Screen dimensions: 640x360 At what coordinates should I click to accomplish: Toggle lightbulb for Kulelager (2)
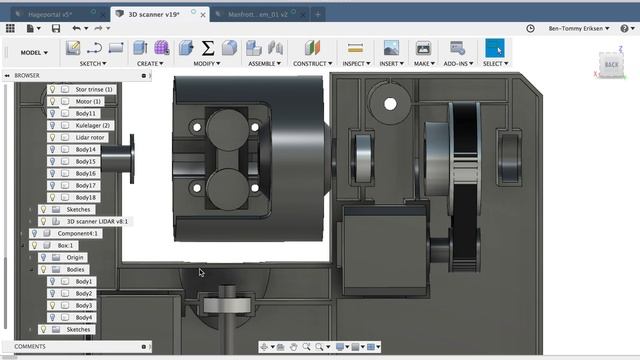[52, 125]
